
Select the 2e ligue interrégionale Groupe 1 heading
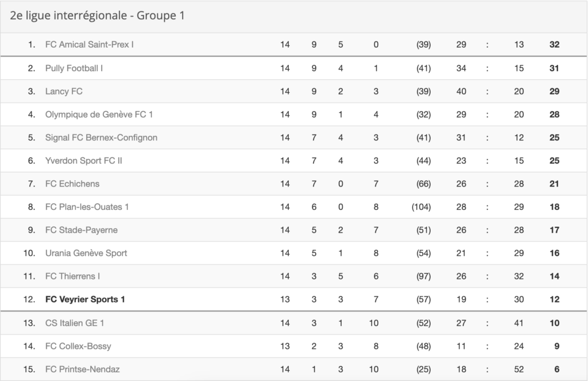click(98, 15)
